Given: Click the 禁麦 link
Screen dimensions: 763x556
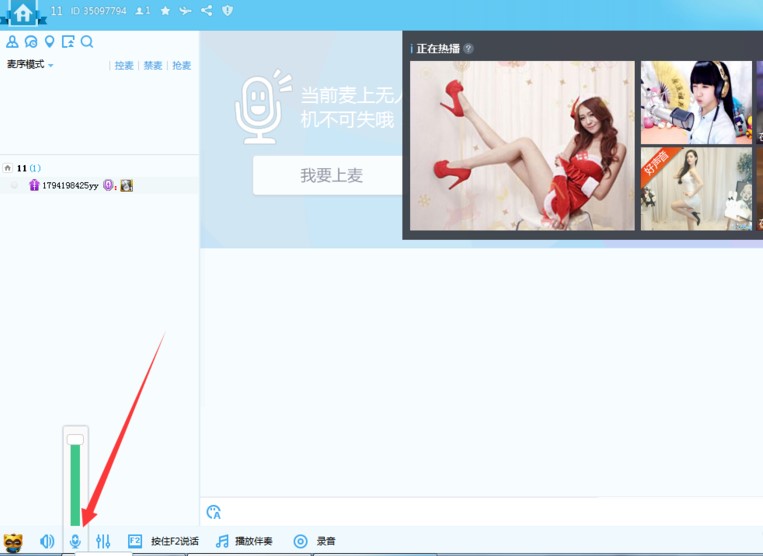Looking at the screenshot, I should coord(153,65).
